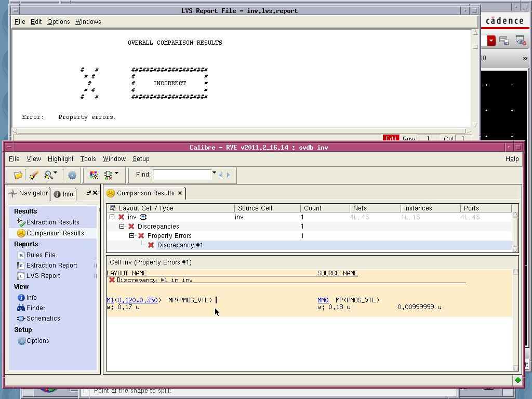This screenshot has width=532, height=399.
Task: Open the zoom icon dropdown arrow
Action: pos(55,173)
